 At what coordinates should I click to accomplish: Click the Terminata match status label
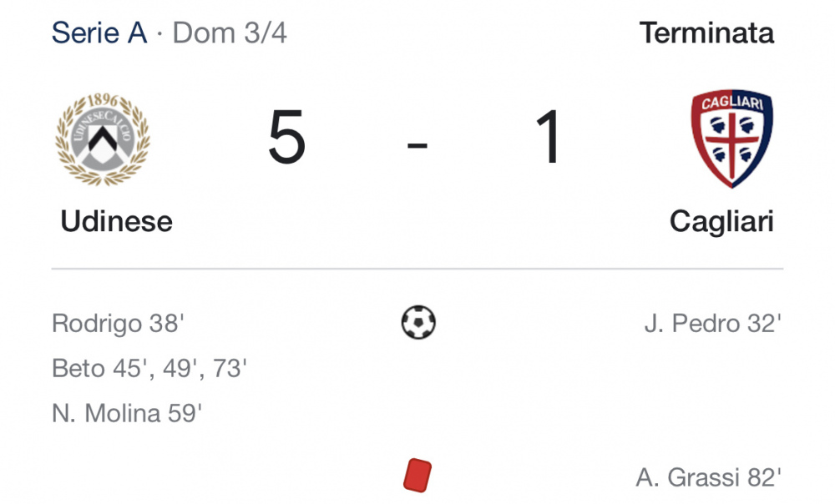click(706, 33)
